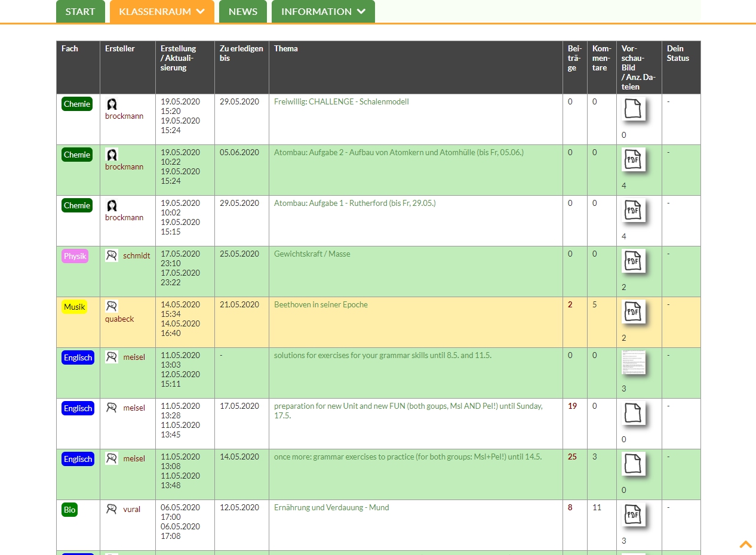The width and height of the screenshot is (756, 555).
Task: Open the NEWS tab
Action: 243,11
